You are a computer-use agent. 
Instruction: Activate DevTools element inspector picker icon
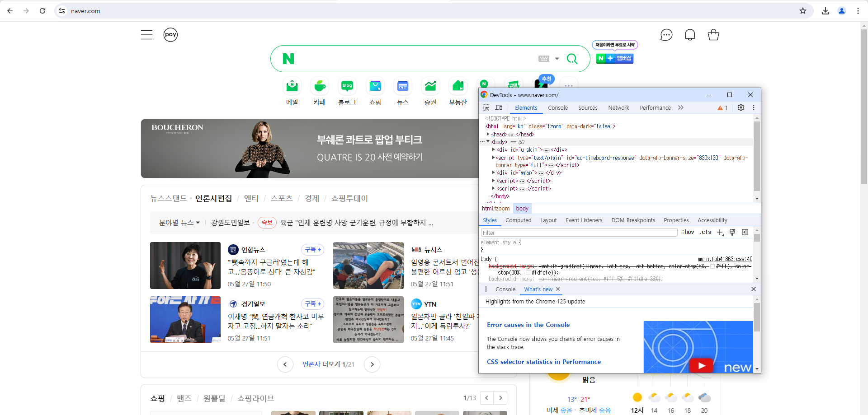coord(486,107)
